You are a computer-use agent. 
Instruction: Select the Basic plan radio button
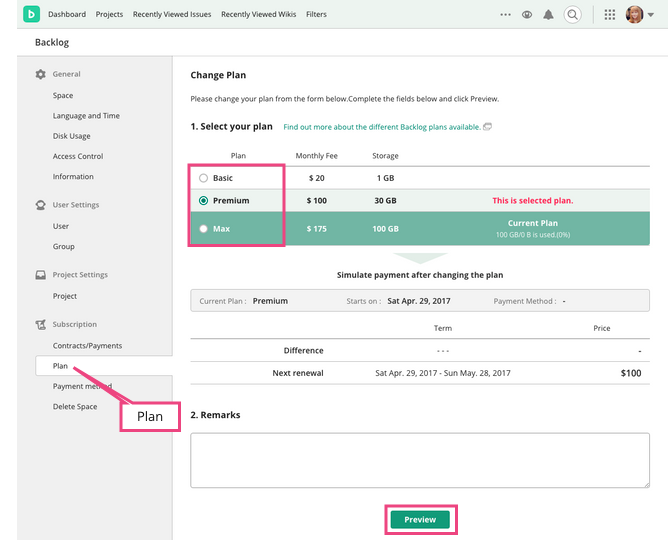tap(203, 178)
